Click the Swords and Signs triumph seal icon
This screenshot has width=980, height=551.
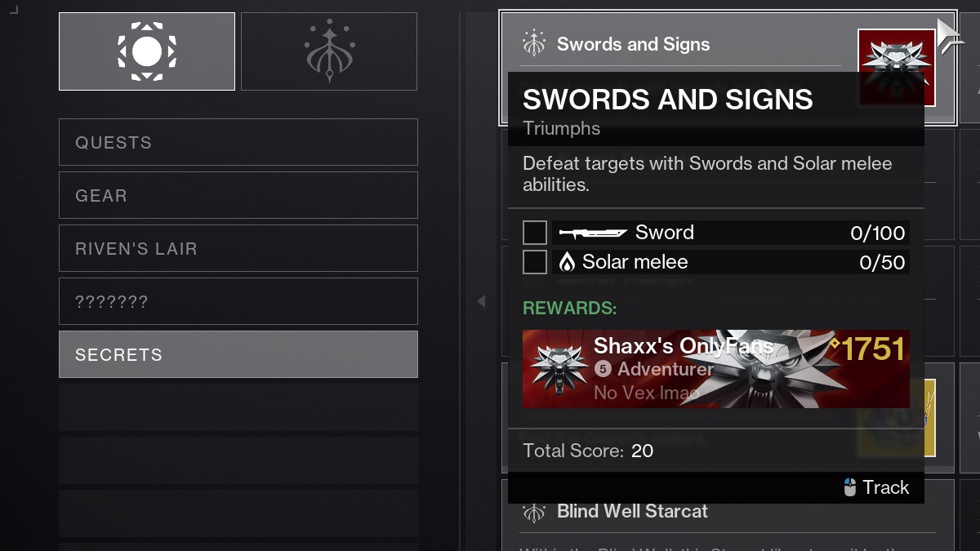pyautogui.click(x=534, y=44)
